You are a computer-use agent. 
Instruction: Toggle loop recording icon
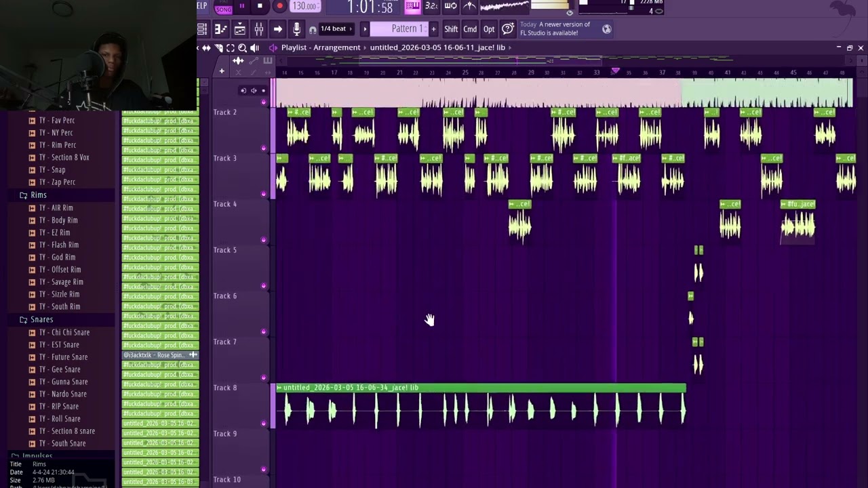pos(450,6)
